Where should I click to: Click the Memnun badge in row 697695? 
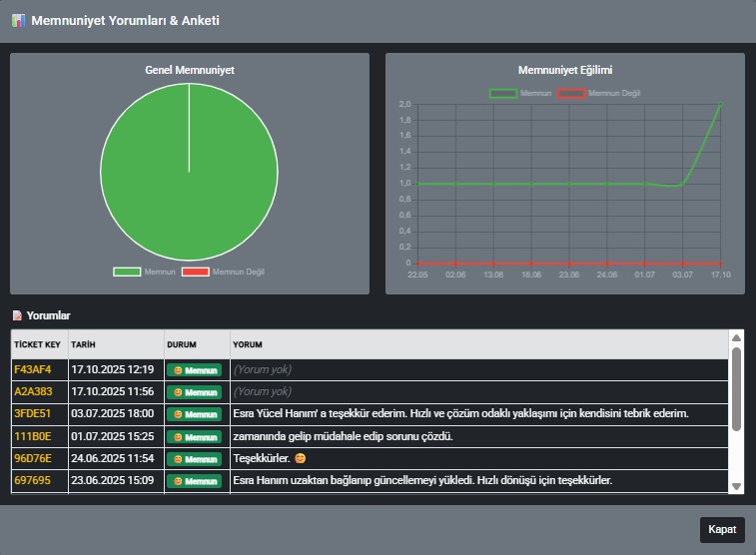[x=194, y=481]
